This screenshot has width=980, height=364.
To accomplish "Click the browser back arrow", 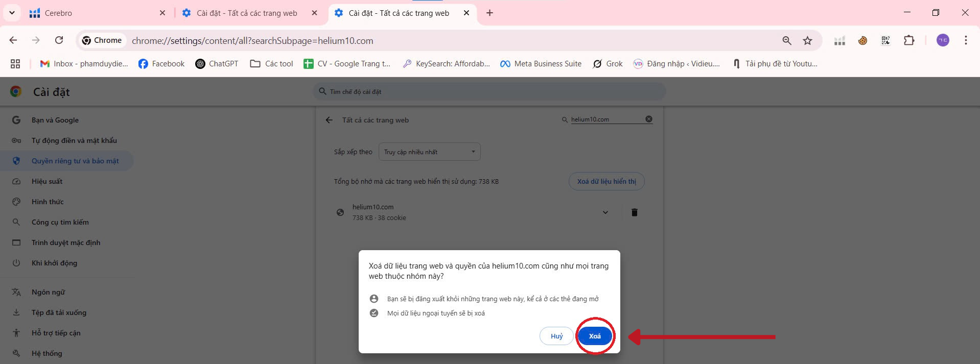I will tap(13, 40).
